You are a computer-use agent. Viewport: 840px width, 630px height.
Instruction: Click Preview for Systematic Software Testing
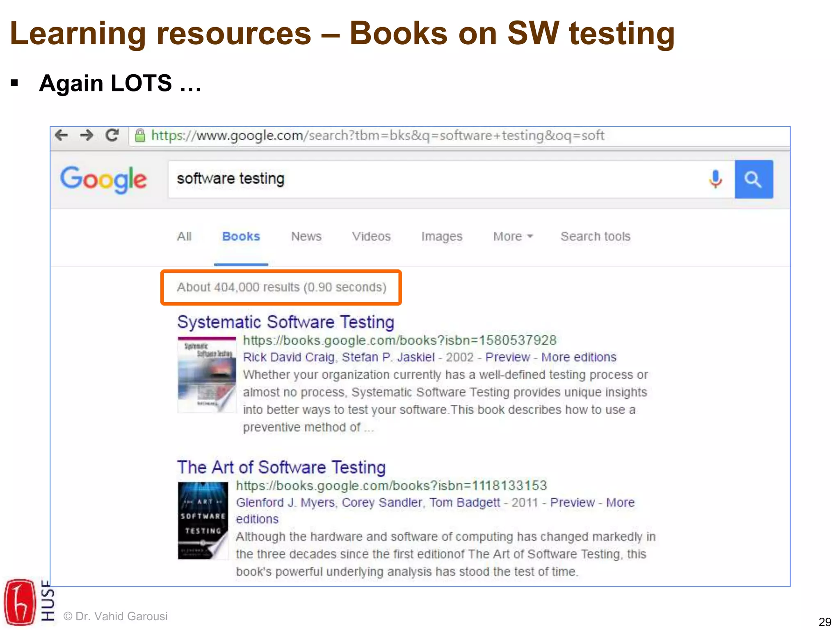point(508,357)
